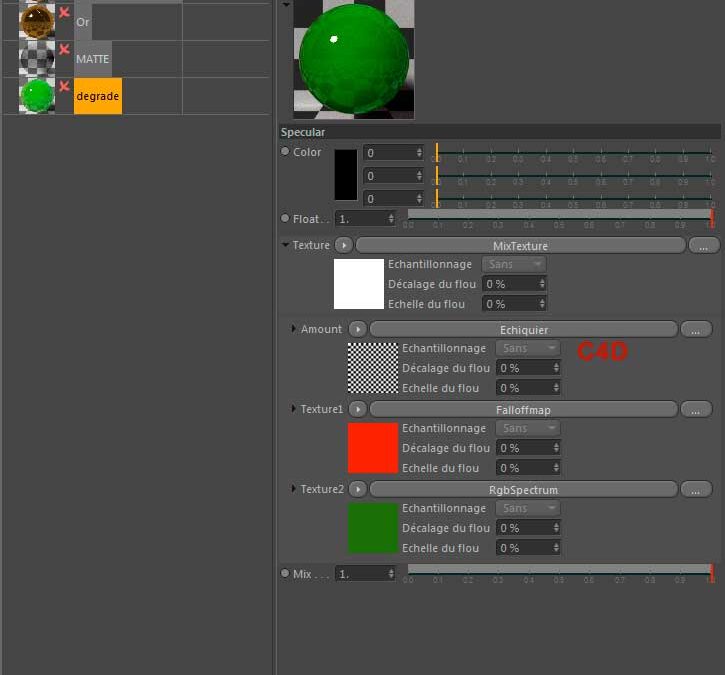Click the arrow button next to Falloffmap
The image size is (725, 675).
pos(357,409)
